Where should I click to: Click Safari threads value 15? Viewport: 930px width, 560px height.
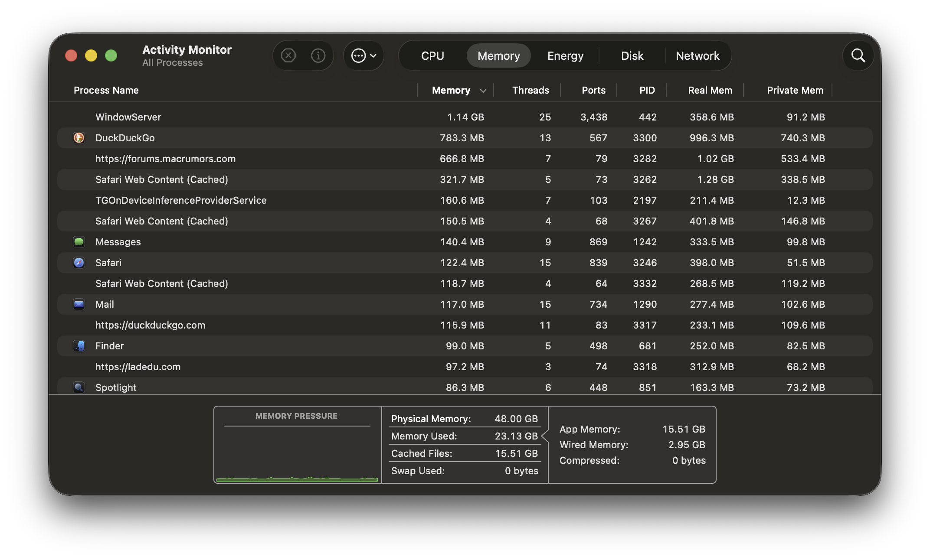[x=545, y=263]
